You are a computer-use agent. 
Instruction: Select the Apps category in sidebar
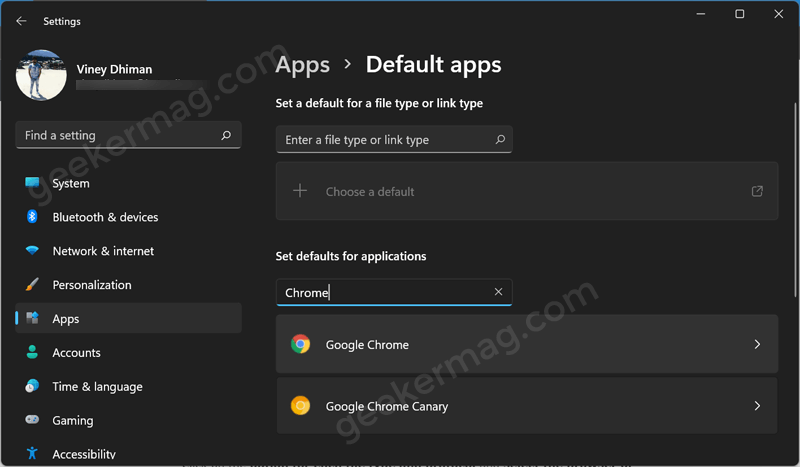pos(128,318)
